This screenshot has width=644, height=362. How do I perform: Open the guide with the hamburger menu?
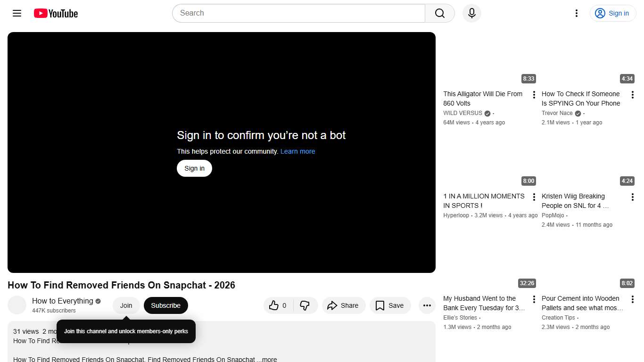[17, 13]
